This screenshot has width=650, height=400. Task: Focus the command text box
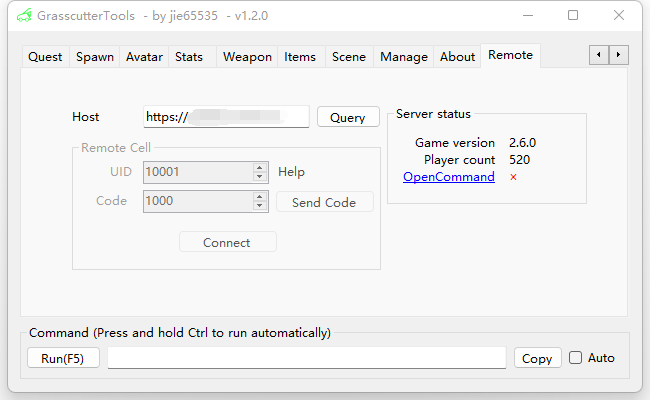tap(306, 358)
